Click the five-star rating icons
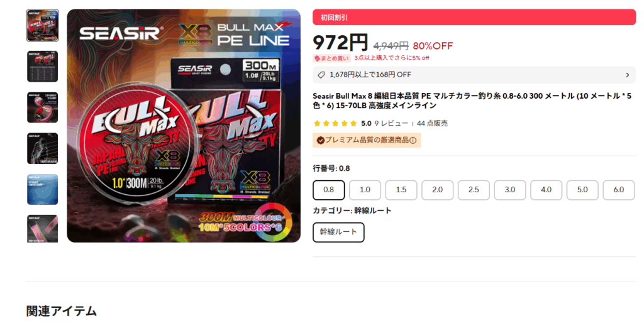The image size is (644, 323). pyautogui.click(x=335, y=124)
